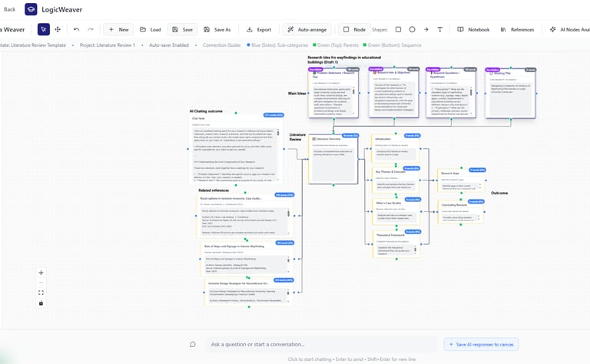
Task: Select the Research Aim & Objectives node
Action: point(393,93)
